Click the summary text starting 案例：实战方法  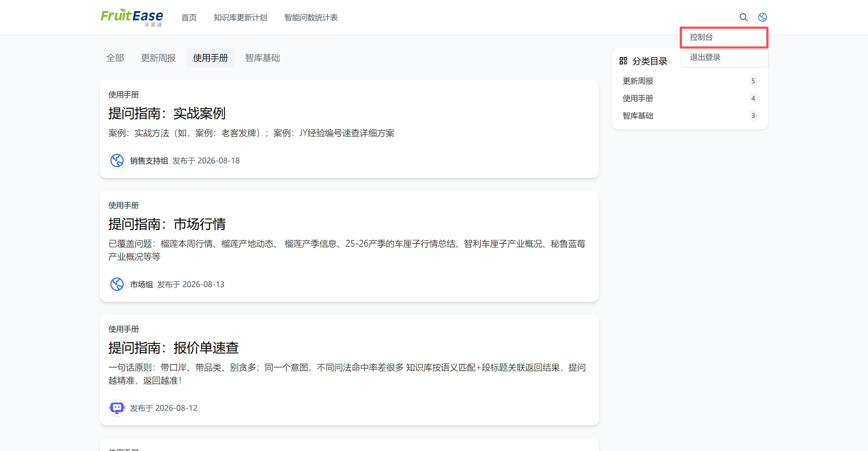251,133
